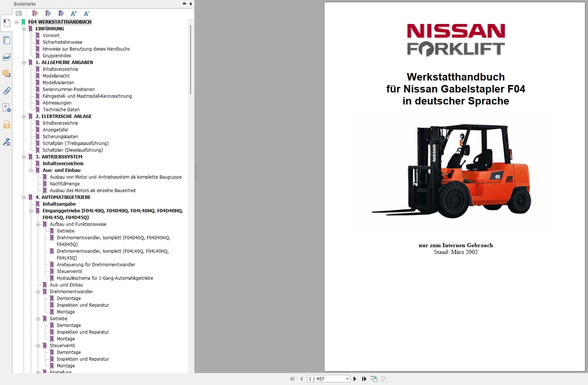Open the Gruppenindex bookmark

tap(57, 56)
